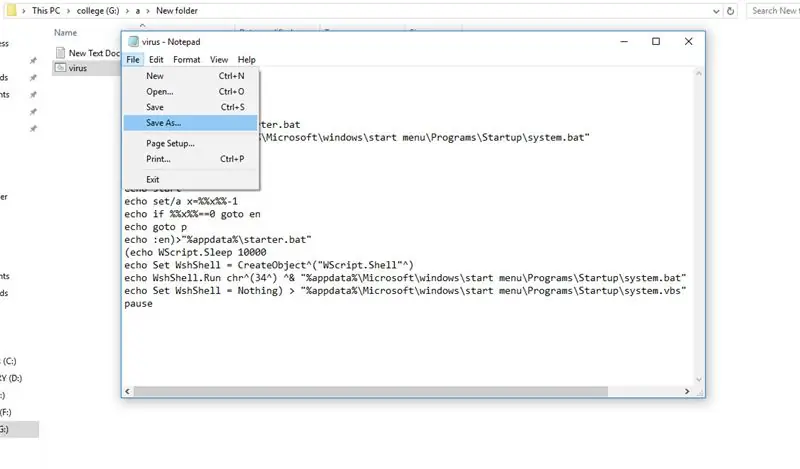
Task: Click the 'echo if %%x%%==0 goto en' line
Action: click(x=192, y=214)
